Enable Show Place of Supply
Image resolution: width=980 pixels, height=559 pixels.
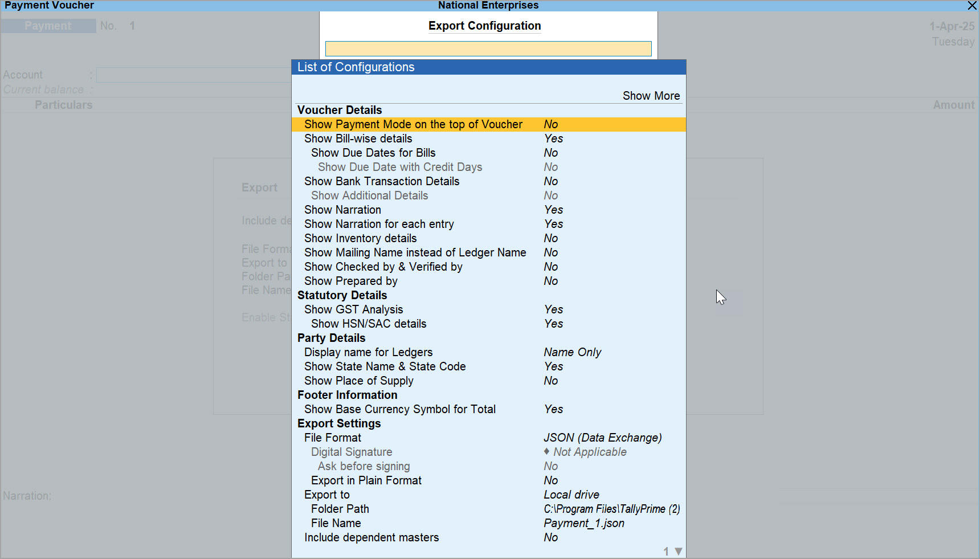coord(358,381)
